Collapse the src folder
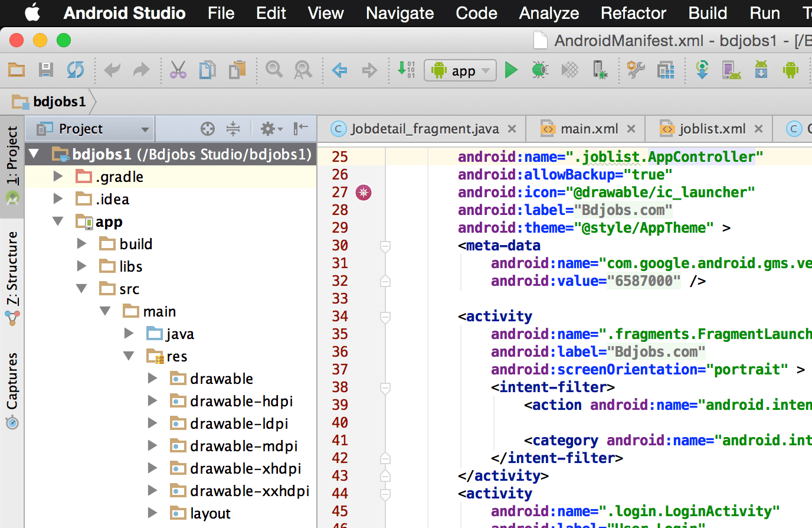This screenshot has width=812, height=528. (x=81, y=289)
